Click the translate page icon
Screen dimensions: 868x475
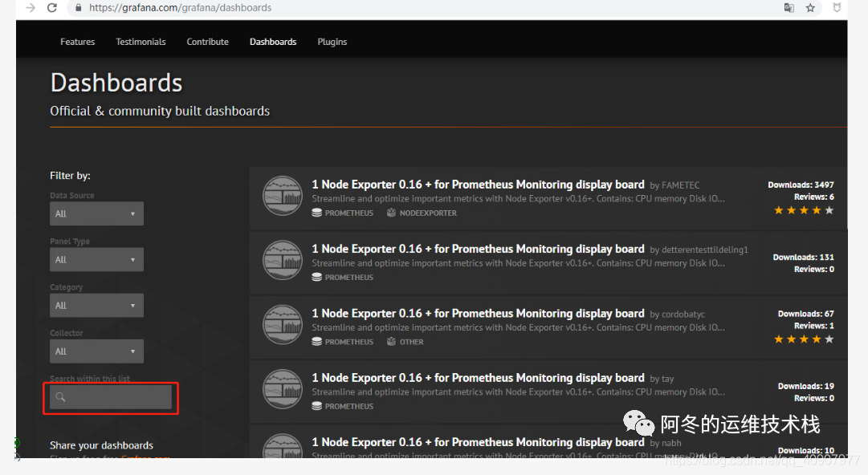click(789, 8)
